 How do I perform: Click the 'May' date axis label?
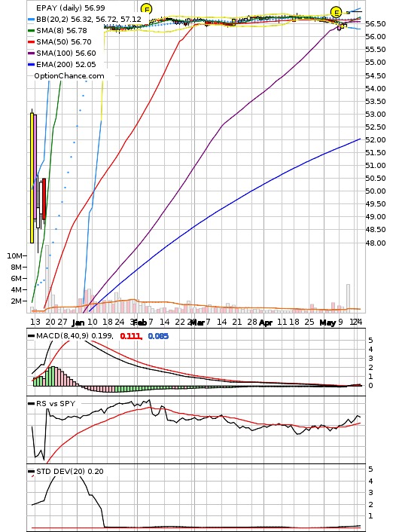pyautogui.click(x=327, y=323)
